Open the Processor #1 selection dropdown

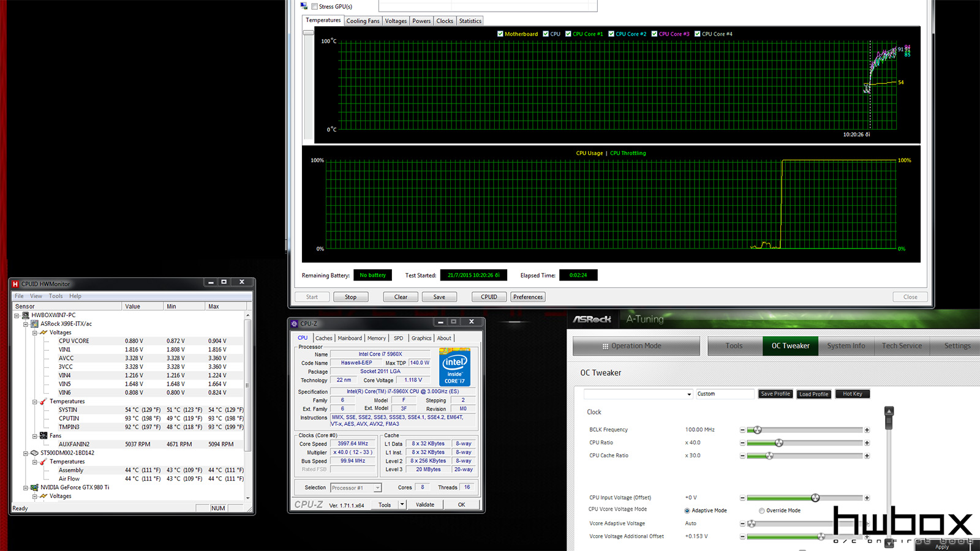(x=378, y=488)
